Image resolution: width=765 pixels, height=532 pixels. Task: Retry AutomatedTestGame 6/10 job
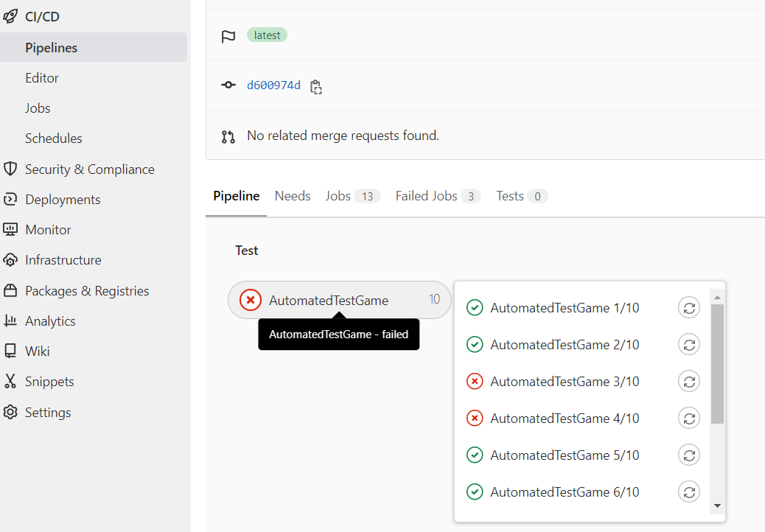pos(688,492)
